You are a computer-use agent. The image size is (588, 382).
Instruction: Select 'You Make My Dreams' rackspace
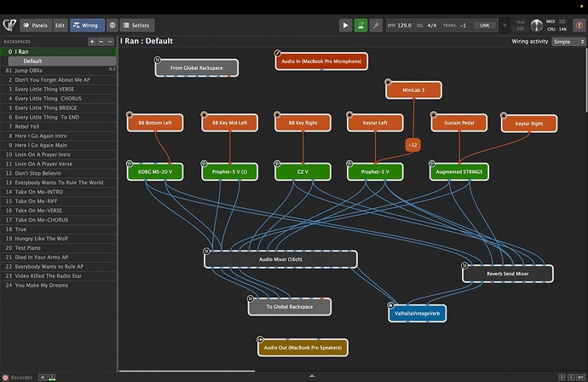58,285
